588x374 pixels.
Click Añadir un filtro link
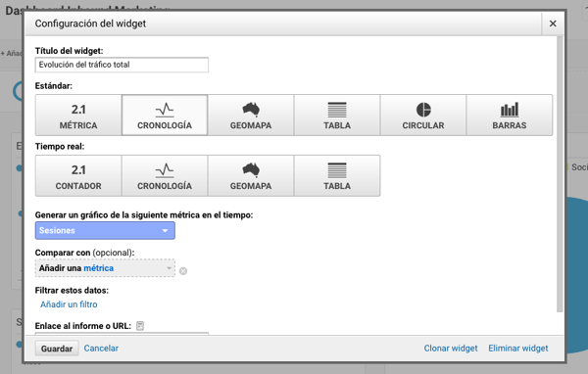(69, 304)
